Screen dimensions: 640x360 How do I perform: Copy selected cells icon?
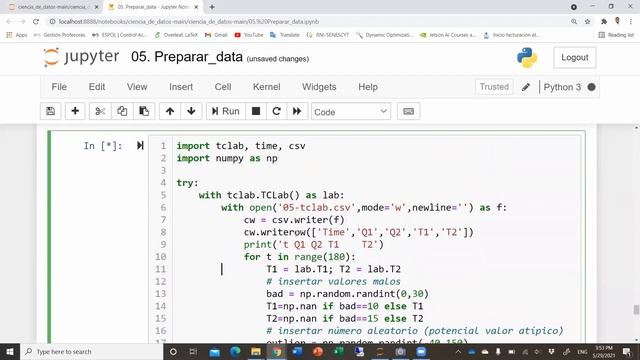tap(122, 111)
